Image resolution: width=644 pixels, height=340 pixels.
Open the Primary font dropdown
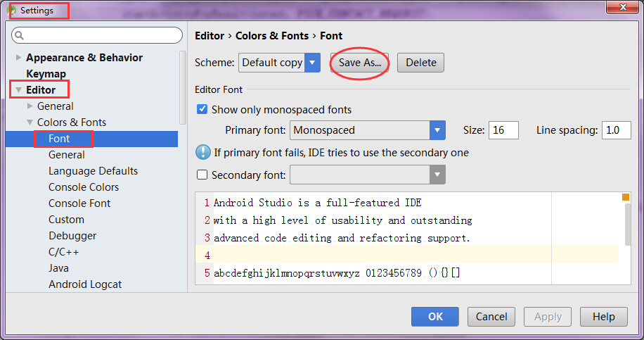(438, 130)
